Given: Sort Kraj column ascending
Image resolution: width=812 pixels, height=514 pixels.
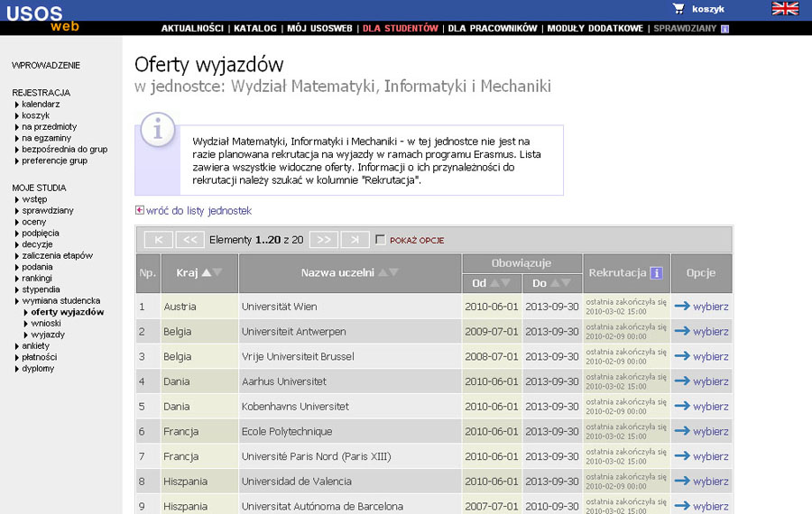Looking at the screenshot, I should click(x=206, y=272).
